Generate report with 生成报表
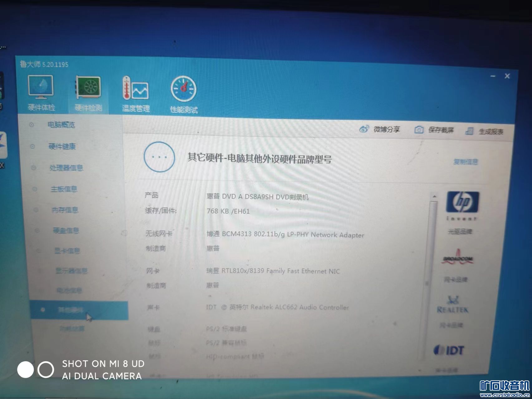The image size is (532, 399). pos(484,131)
